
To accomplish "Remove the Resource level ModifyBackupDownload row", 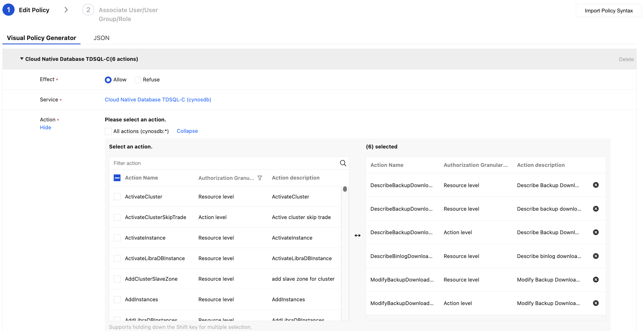I will point(596,280).
